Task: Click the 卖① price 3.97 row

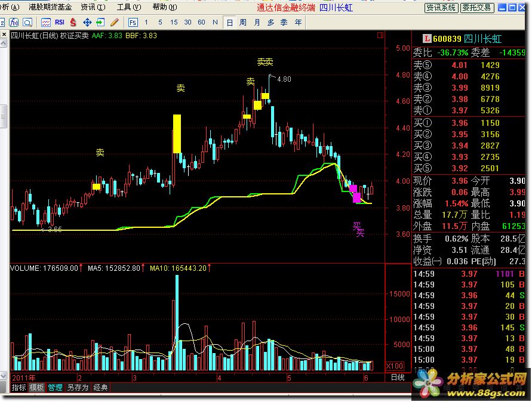Action: coord(469,110)
